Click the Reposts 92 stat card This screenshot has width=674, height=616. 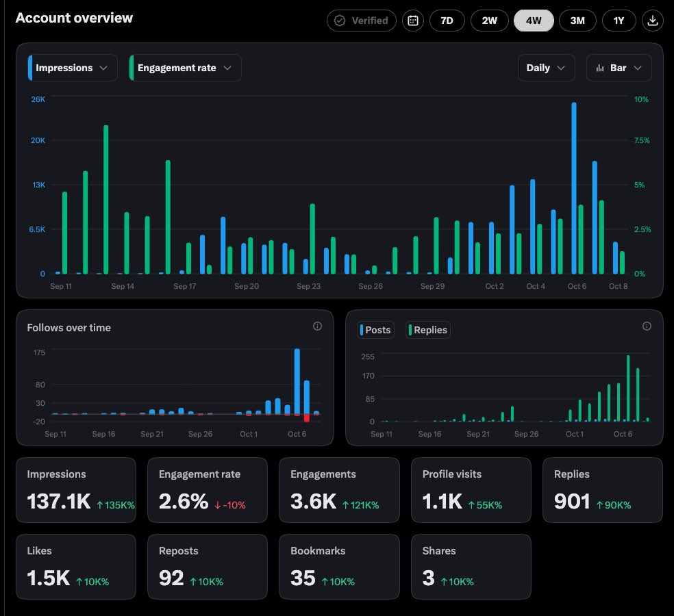[x=208, y=567]
